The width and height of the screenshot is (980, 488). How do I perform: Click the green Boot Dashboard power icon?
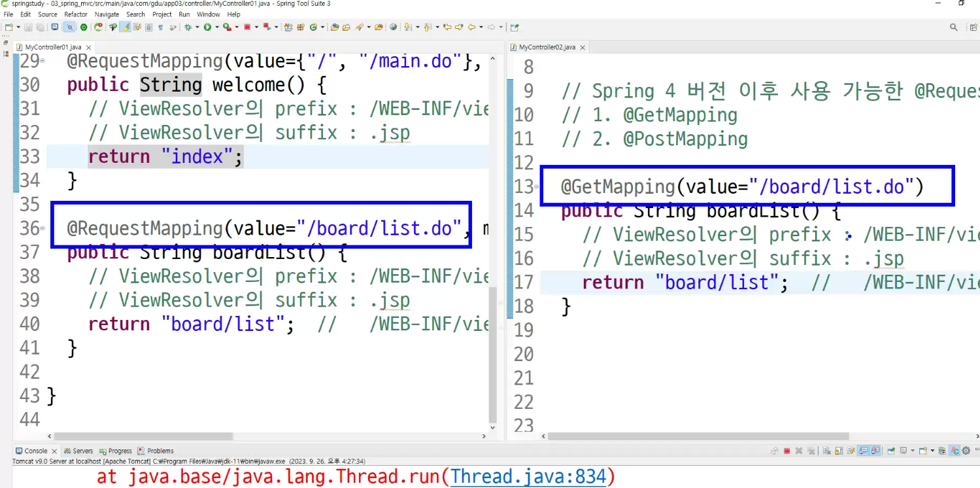(84, 27)
